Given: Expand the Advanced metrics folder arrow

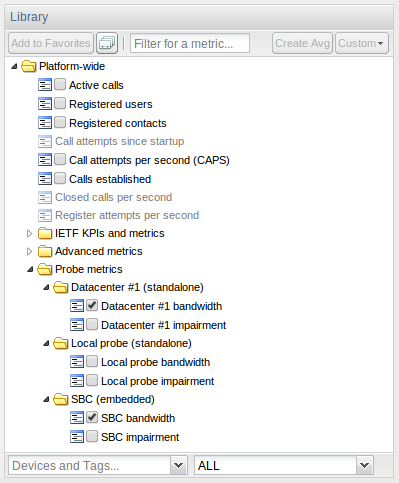Looking at the screenshot, I should point(29,251).
